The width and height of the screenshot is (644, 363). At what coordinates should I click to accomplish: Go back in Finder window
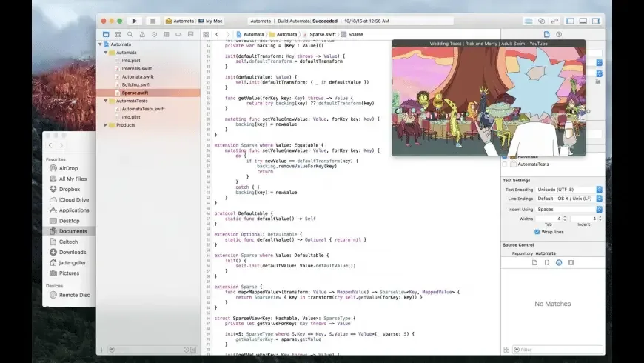pos(50,145)
